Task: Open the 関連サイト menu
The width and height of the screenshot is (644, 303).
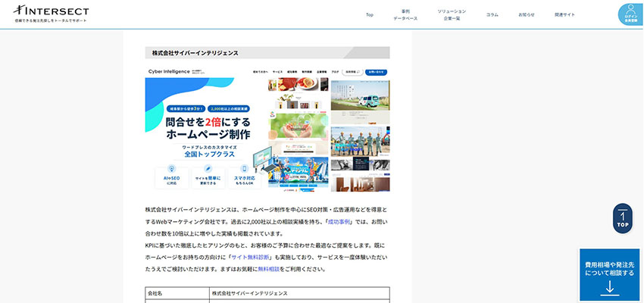Action: (x=564, y=15)
